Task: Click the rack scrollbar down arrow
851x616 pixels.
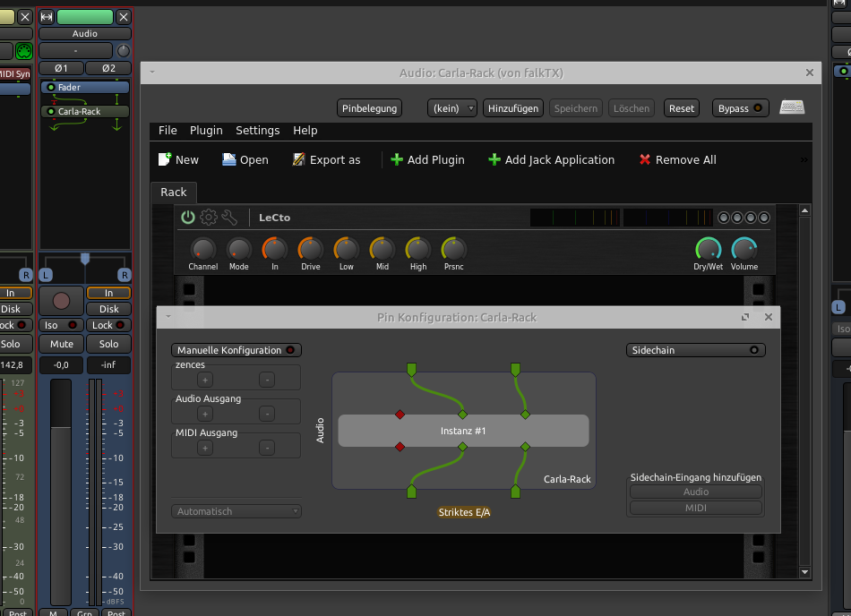Action: [x=805, y=572]
